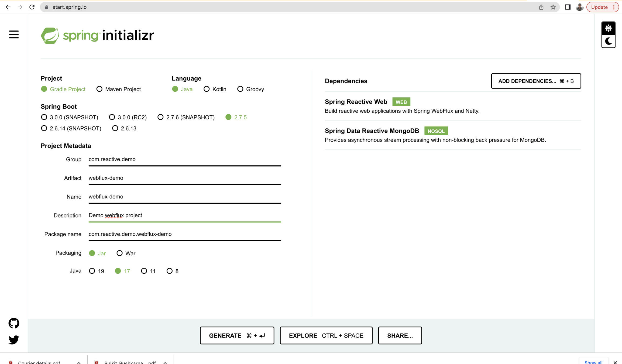The width and height of the screenshot is (622, 364).
Task: Select Java version 11
Action: [144, 271]
